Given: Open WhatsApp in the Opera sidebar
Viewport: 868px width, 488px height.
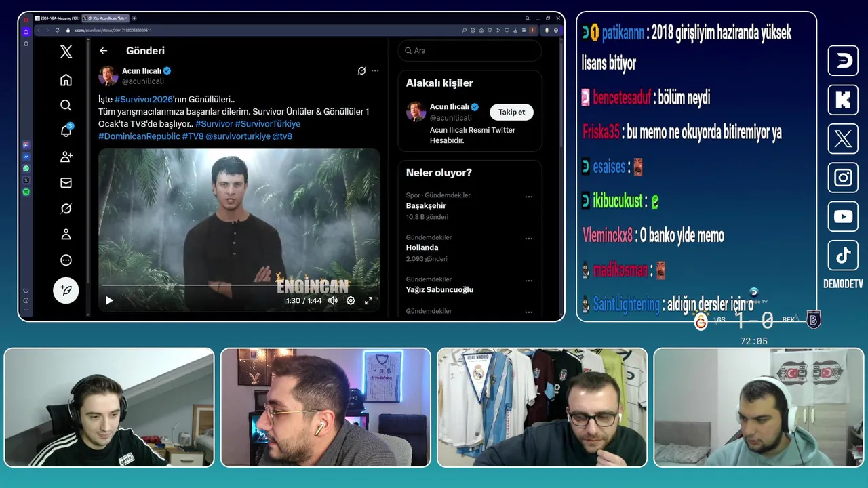Looking at the screenshot, I should [x=26, y=168].
